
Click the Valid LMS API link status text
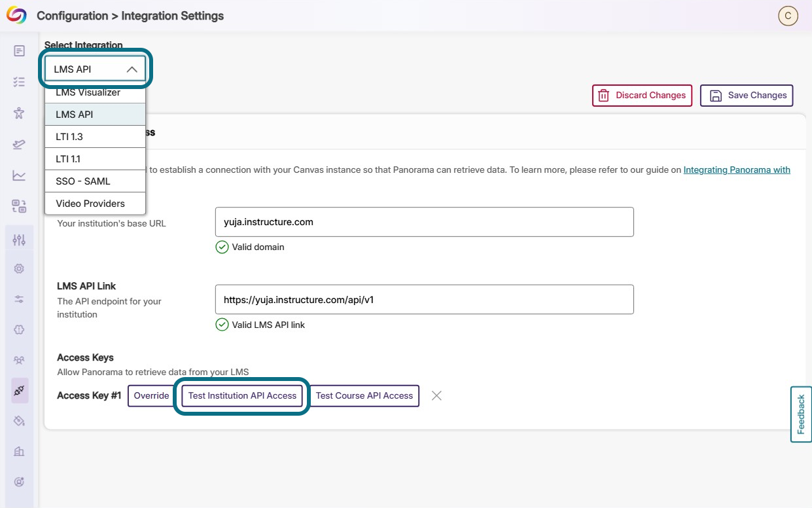coord(268,325)
